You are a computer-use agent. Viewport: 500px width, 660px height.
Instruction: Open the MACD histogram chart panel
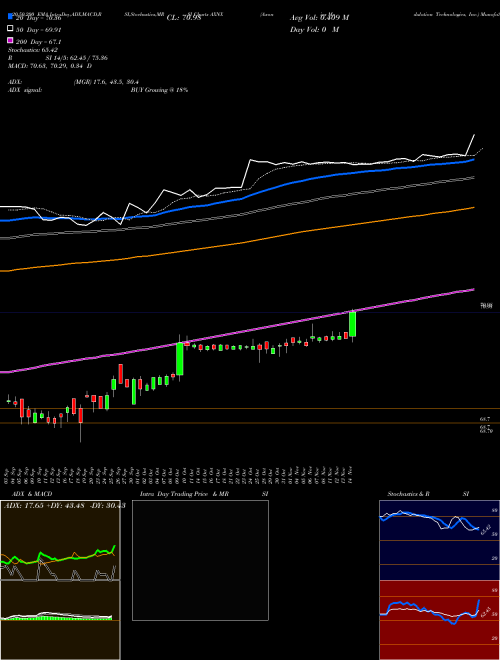[x=60, y=620]
